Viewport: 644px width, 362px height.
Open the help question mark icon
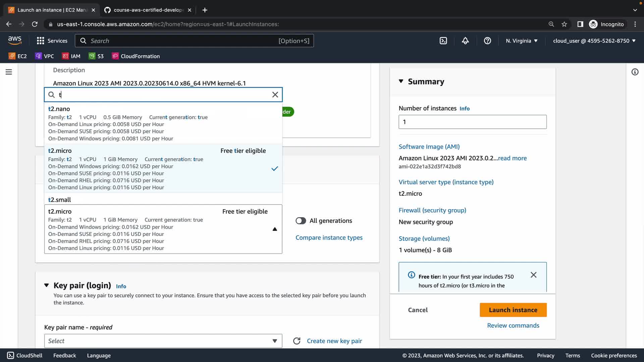[x=487, y=41]
